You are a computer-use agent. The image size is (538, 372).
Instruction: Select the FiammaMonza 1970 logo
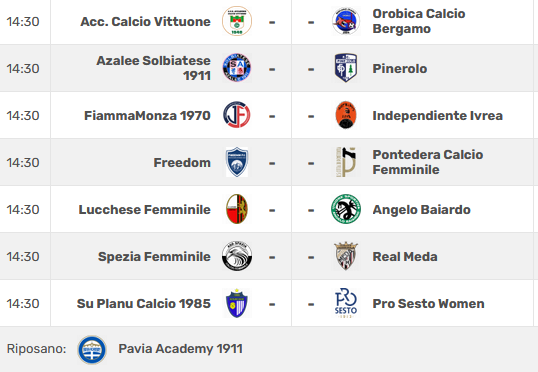[x=237, y=115]
